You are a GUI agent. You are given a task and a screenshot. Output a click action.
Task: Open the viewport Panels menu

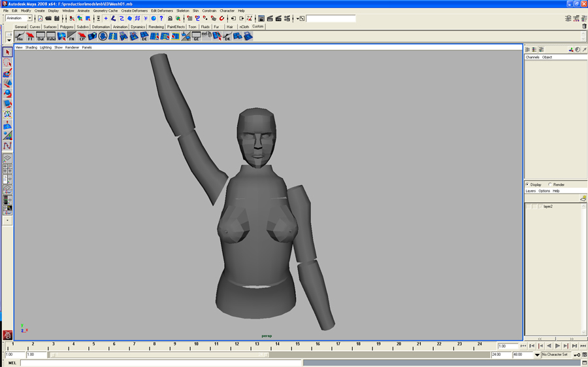[x=87, y=47]
